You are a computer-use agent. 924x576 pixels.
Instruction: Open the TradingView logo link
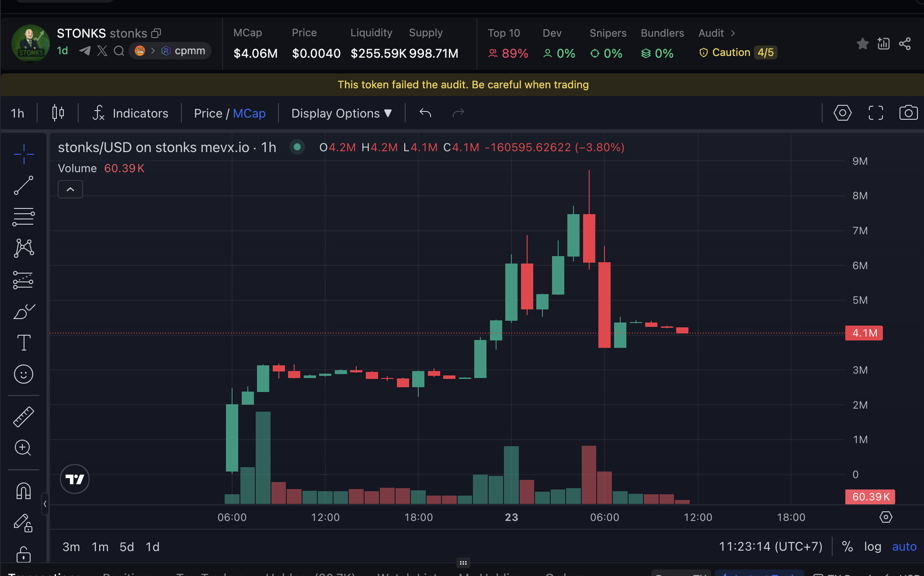point(75,479)
